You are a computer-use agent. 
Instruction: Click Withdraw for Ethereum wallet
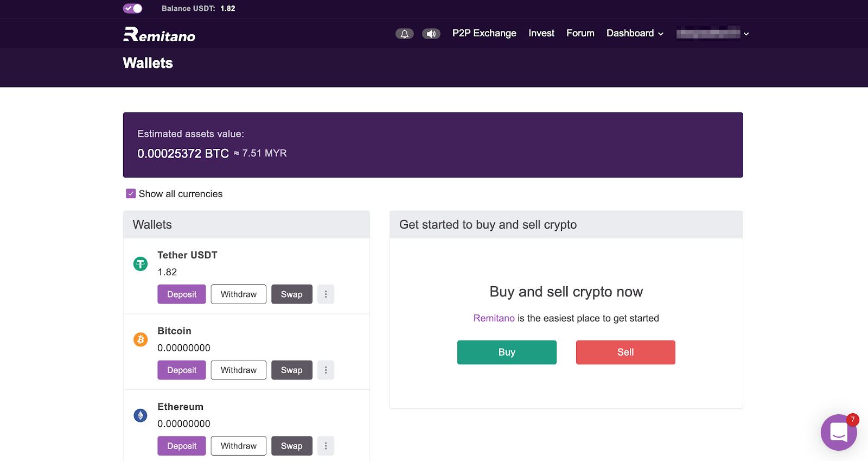(x=239, y=446)
